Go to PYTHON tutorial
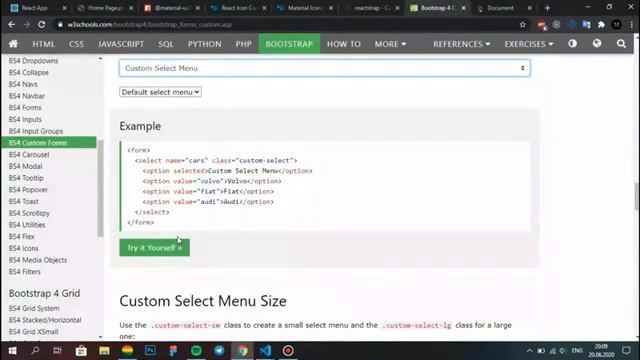The width and height of the screenshot is (640, 360). (204, 44)
